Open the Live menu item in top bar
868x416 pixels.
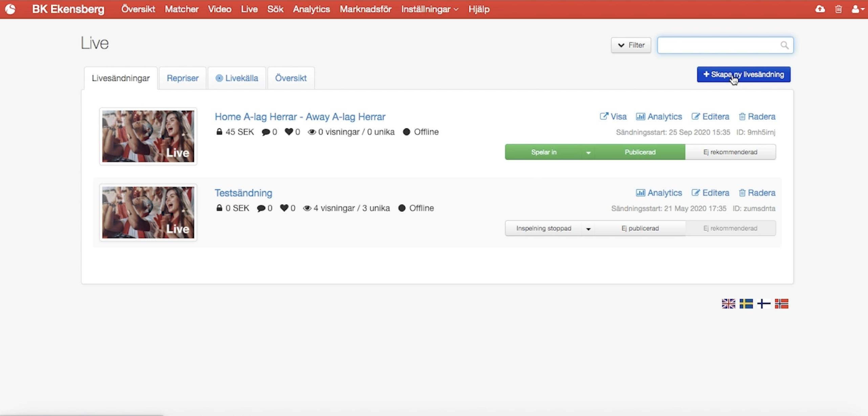(249, 9)
